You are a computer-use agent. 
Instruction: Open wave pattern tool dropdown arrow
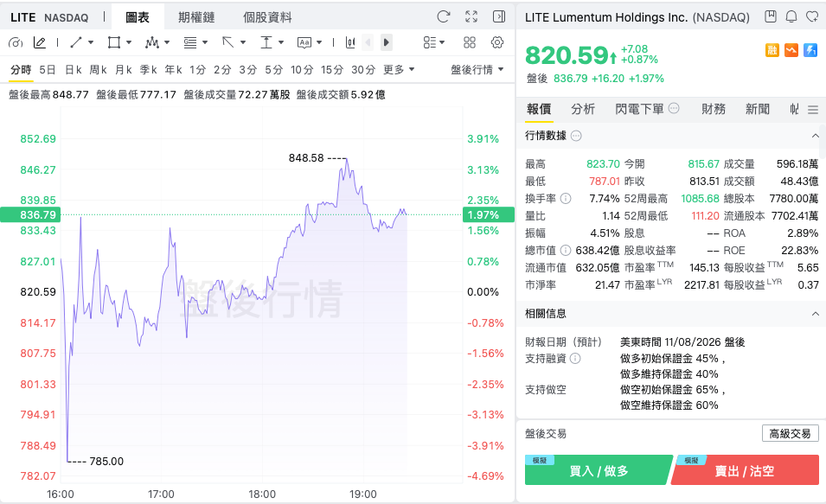click(x=167, y=42)
